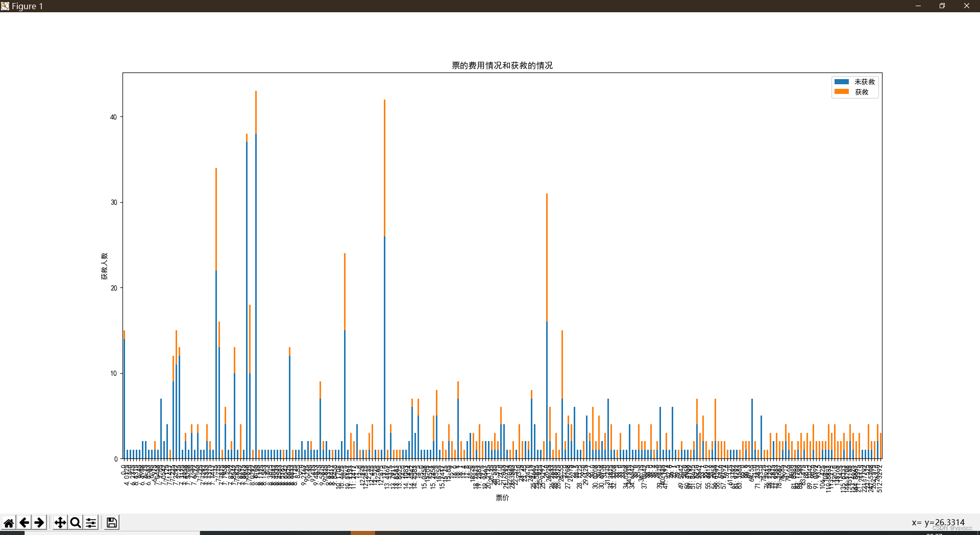Click the orange 获救 legend swatch
Image resolution: width=980 pixels, height=535 pixels.
tap(841, 92)
